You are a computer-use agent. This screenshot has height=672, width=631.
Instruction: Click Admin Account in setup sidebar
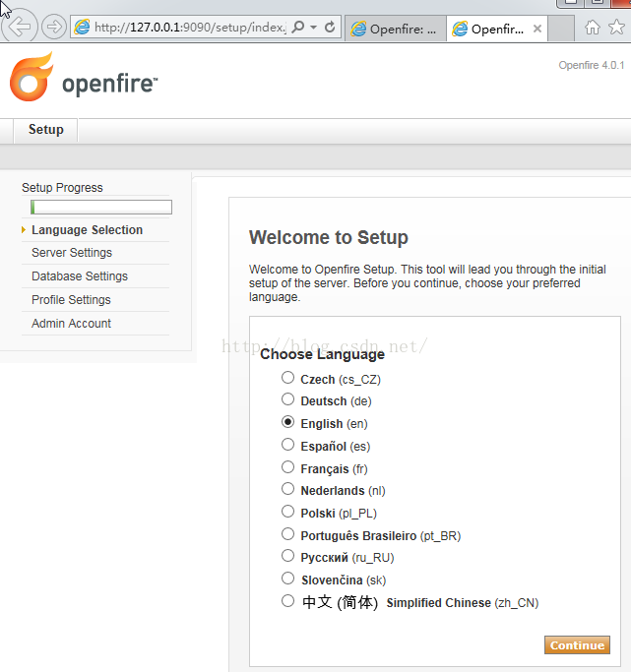click(x=71, y=324)
